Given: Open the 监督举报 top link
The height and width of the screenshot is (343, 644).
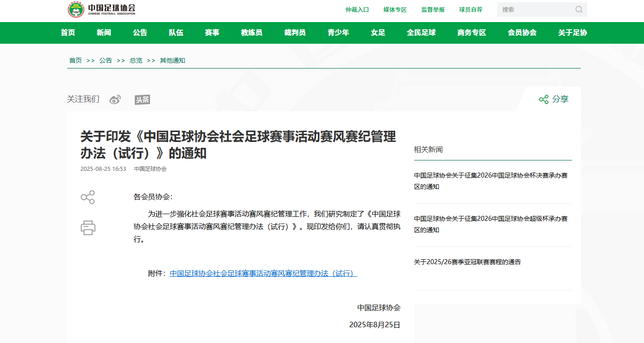Looking at the screenshot, I should coord(433,9).
